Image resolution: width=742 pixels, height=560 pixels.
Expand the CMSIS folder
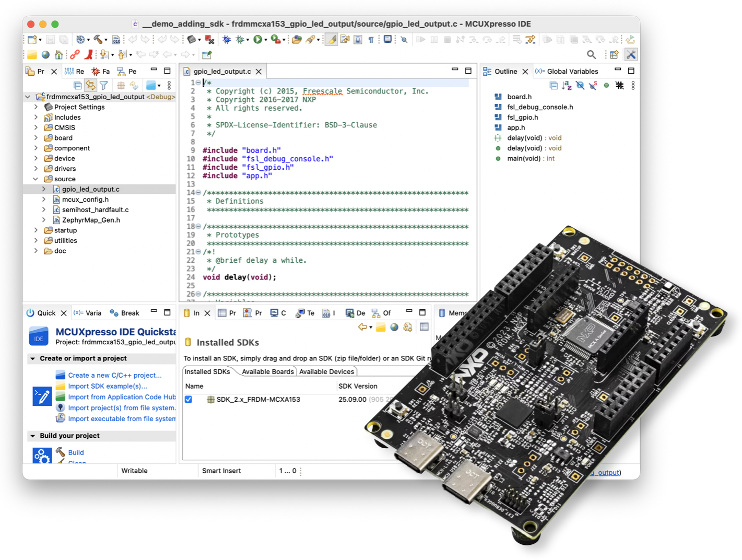click(x=36, y=127)
